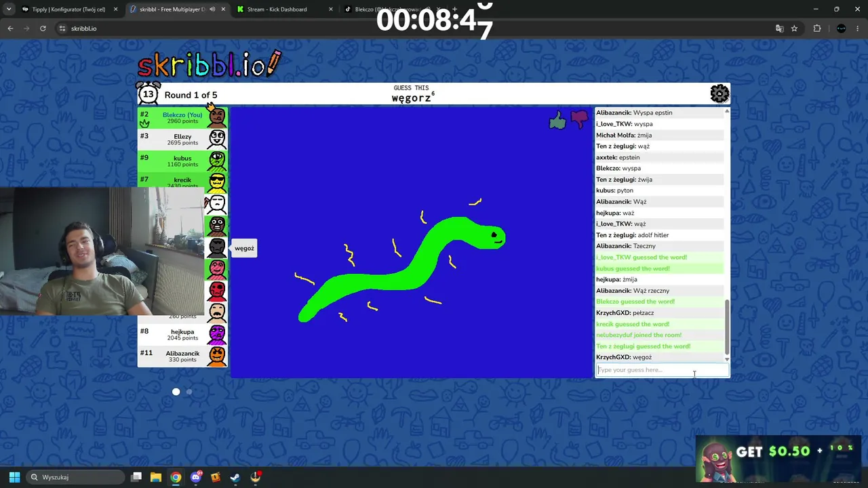
Task: Open Steam from taskbar
Action: click(235, 477)
